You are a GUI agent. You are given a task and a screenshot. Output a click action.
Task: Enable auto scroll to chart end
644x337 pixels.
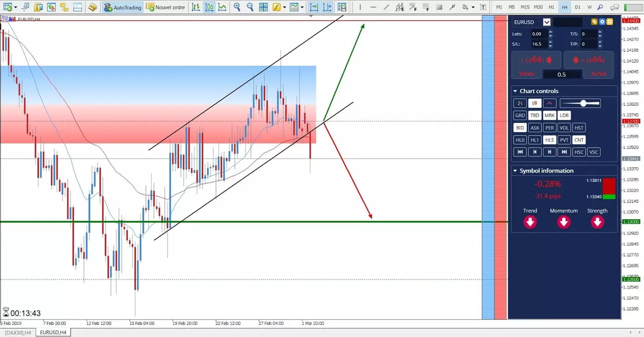pos(314,7)
